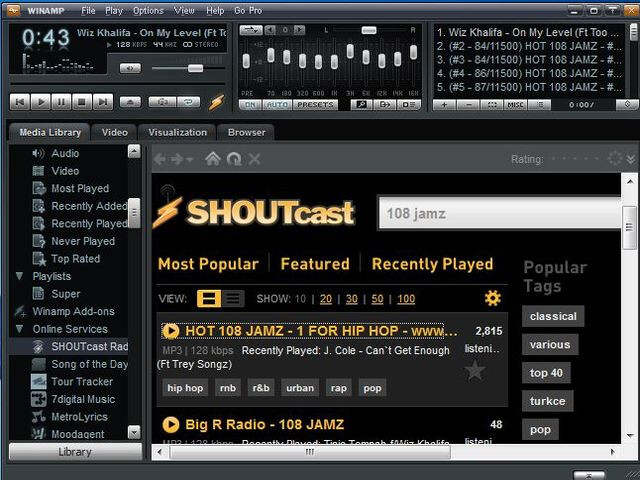Click the Eject open file button
The image size is (640, 480).
point(130,102)
